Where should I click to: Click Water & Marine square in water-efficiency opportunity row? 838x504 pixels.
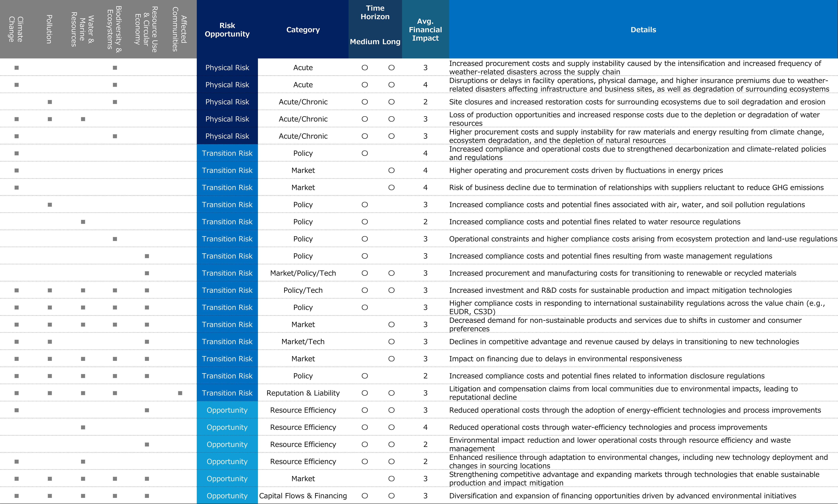tap(83, 427)
